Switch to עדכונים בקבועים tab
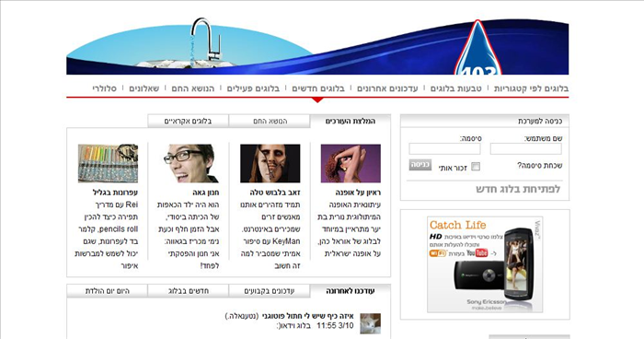 pos(270,291)
